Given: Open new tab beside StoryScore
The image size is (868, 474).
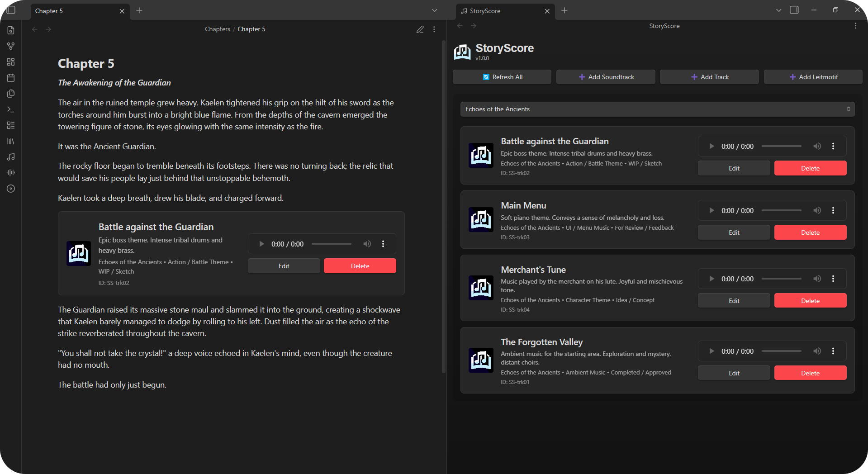Looking at the screenshot, I should [564, 10].
